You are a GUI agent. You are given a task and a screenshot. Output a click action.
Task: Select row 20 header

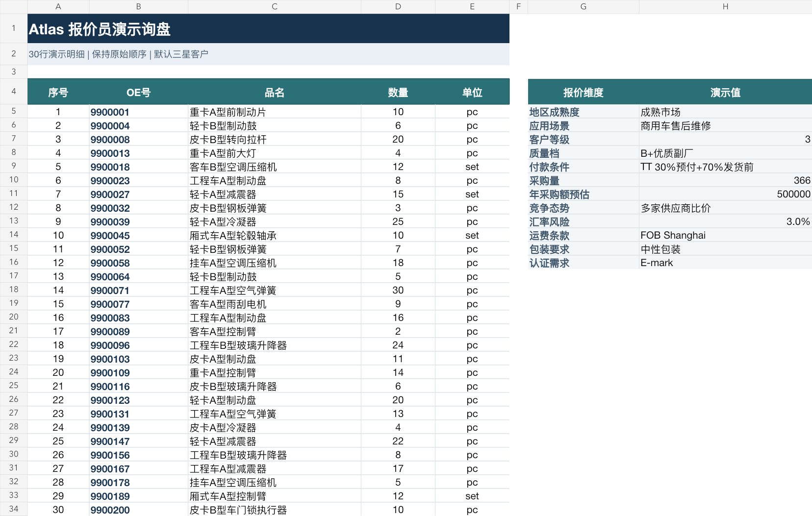[14, 317]
